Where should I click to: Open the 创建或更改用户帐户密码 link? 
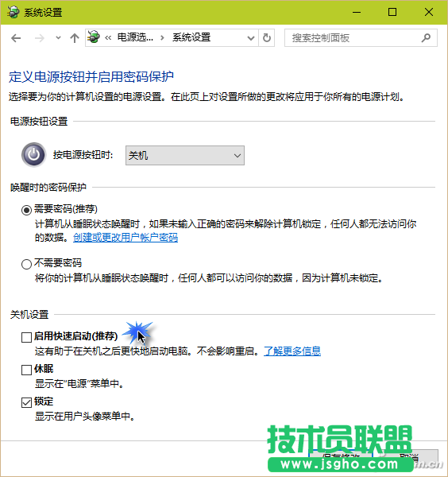[126, 237]
